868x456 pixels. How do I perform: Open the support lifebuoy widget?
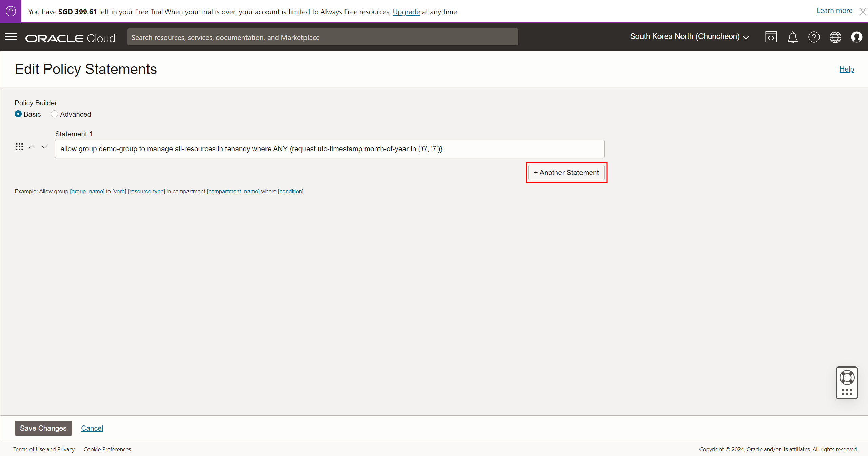point(847,378)
